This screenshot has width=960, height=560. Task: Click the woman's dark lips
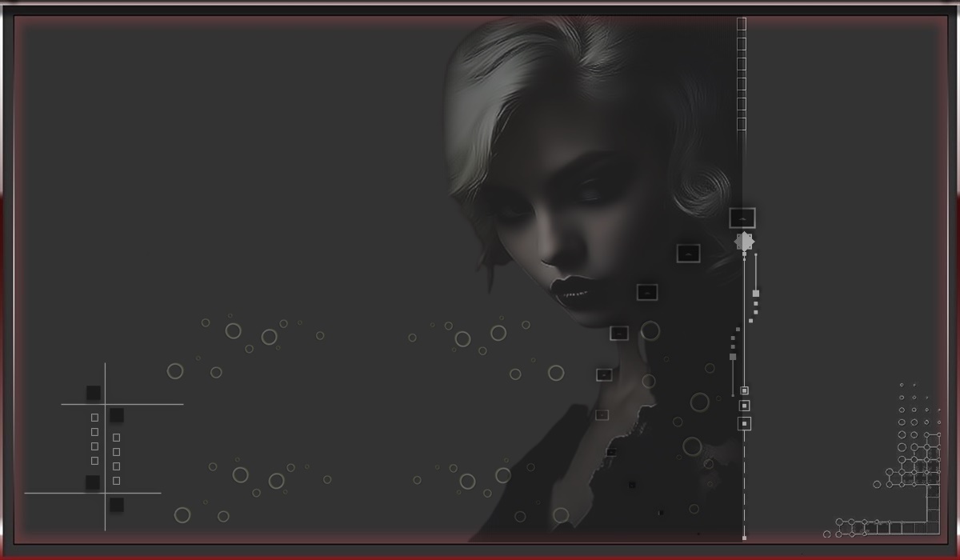(572, 290)
